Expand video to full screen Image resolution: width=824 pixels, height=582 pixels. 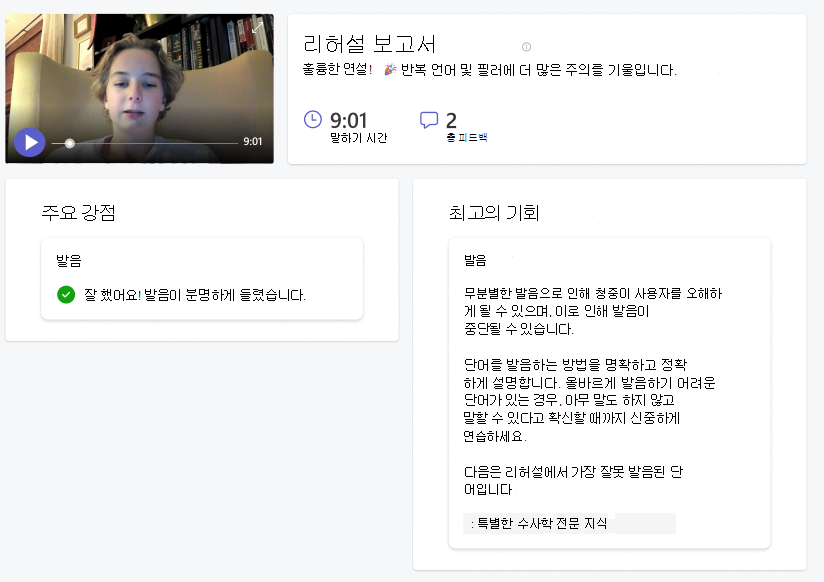[x=258, y=27]
